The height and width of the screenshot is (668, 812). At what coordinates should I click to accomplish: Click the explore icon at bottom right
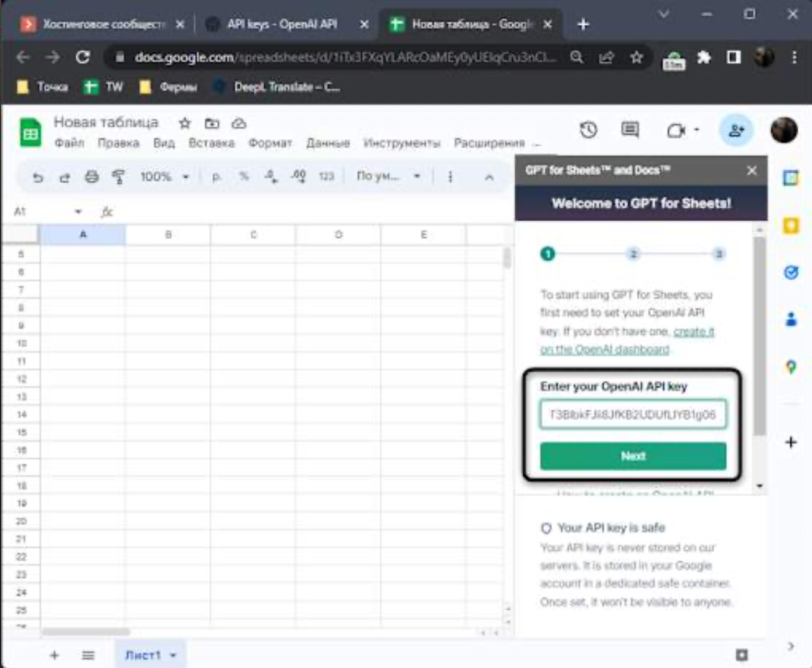[x=742, y=655]
